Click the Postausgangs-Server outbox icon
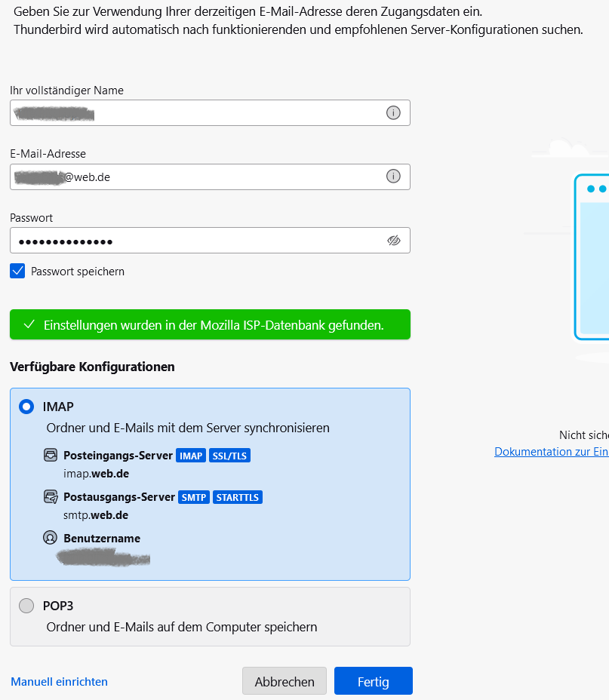The image size is (609, 700). pos(51,497)
